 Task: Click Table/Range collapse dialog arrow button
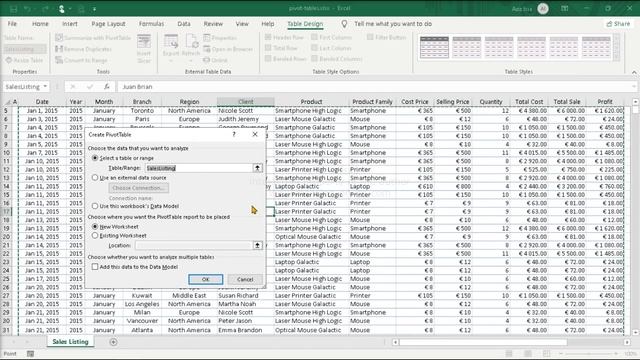point(257,168)
